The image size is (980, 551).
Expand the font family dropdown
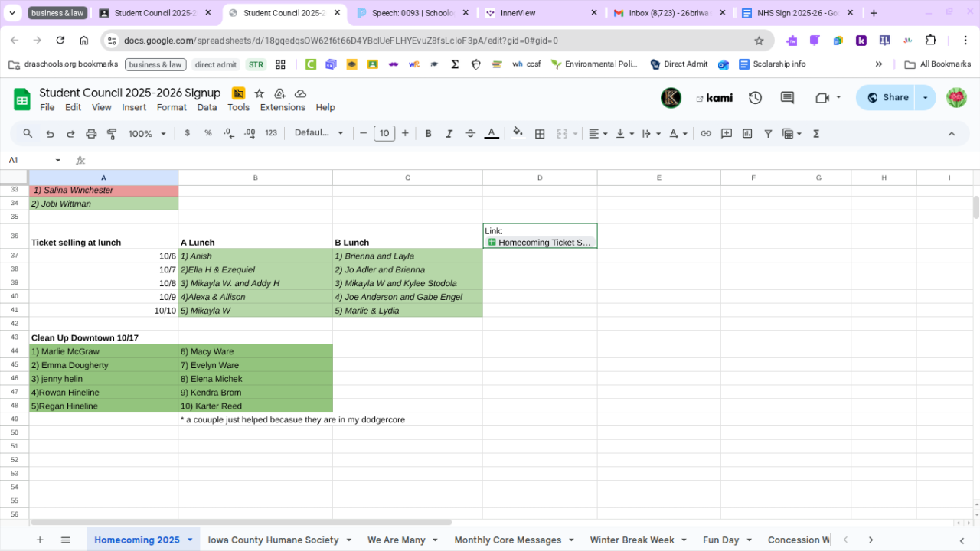(319, 133)
